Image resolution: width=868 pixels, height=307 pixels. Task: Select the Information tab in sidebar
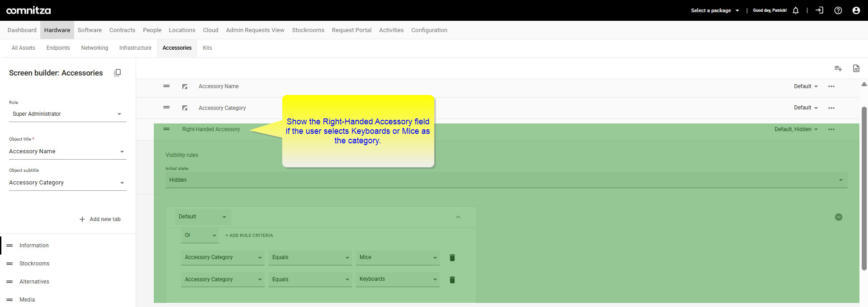pos(34,246)
